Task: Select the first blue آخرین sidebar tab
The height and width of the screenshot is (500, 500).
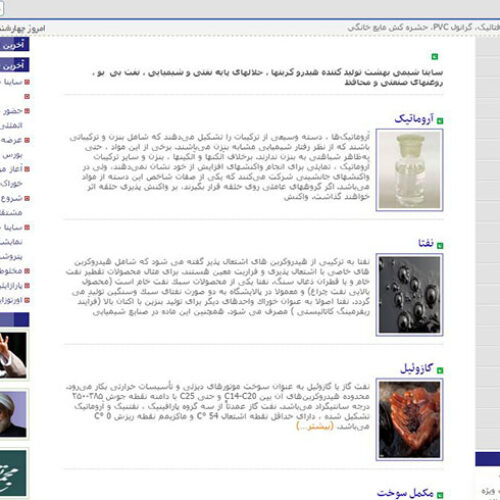Action: point(14,44)
